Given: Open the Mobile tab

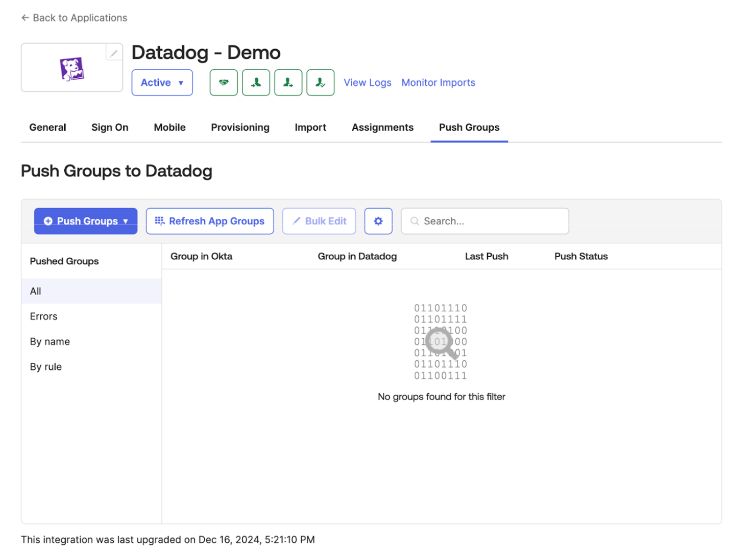Looking at the screenshot, I should (170, 127).
